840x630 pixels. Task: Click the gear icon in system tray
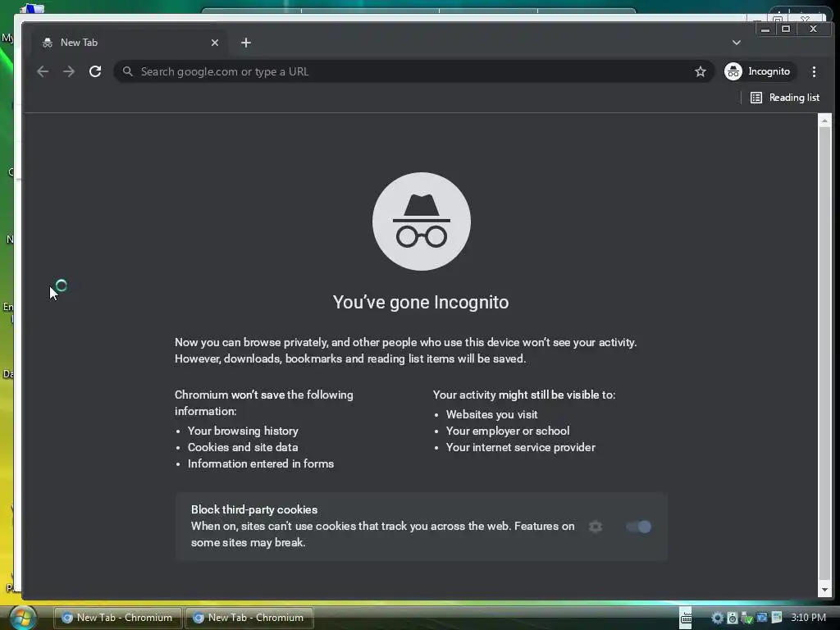717,618
